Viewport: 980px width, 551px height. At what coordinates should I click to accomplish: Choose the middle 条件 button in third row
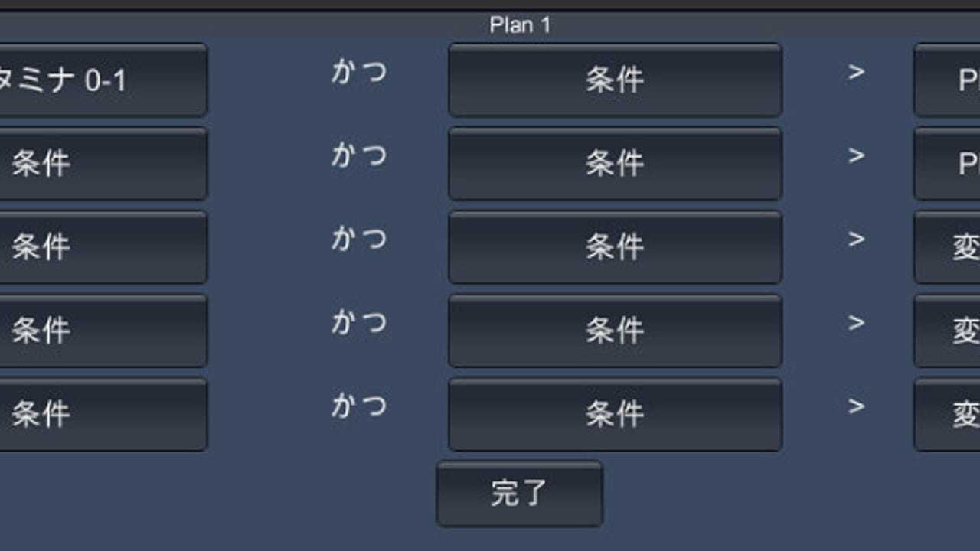point(615,246)
